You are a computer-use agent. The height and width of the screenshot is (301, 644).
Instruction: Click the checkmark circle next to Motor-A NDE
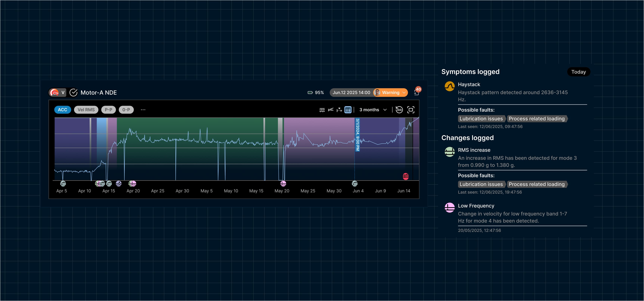click(x=74, y=93)
